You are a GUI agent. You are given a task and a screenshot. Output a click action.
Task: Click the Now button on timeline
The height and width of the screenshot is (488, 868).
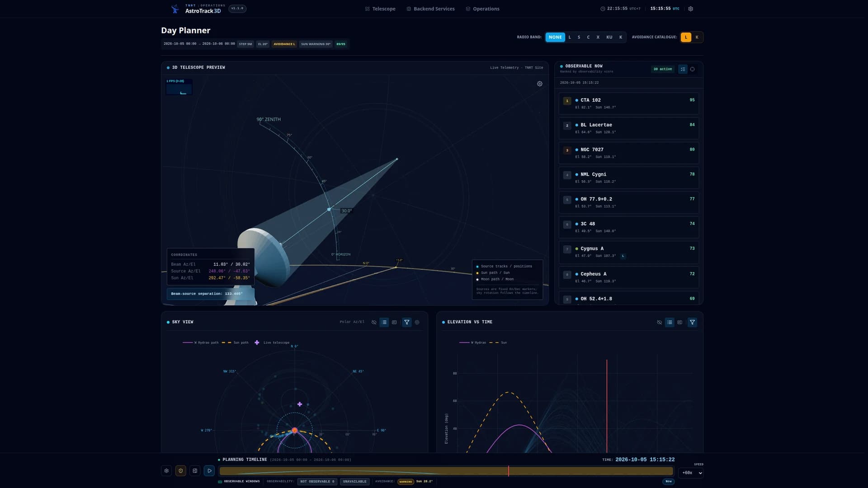(x=669, y=481)
